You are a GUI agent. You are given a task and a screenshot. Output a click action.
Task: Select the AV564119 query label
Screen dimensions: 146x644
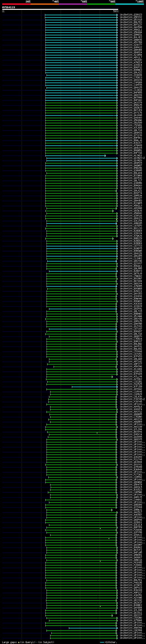point(8,8)
